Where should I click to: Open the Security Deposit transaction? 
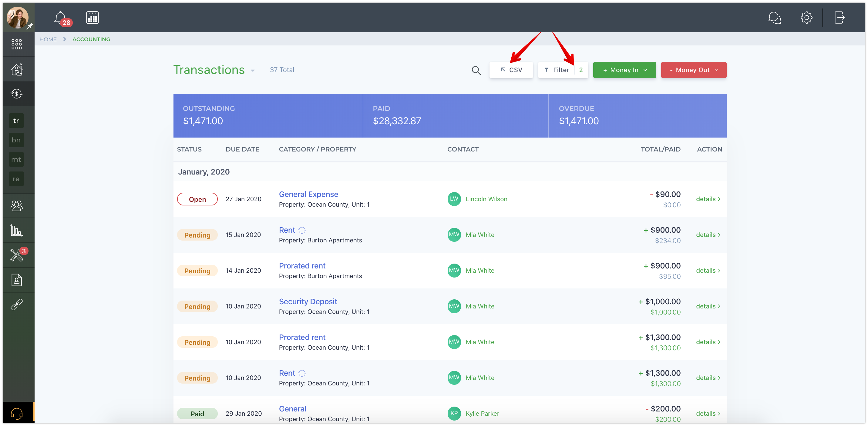[x=308, y=301]
